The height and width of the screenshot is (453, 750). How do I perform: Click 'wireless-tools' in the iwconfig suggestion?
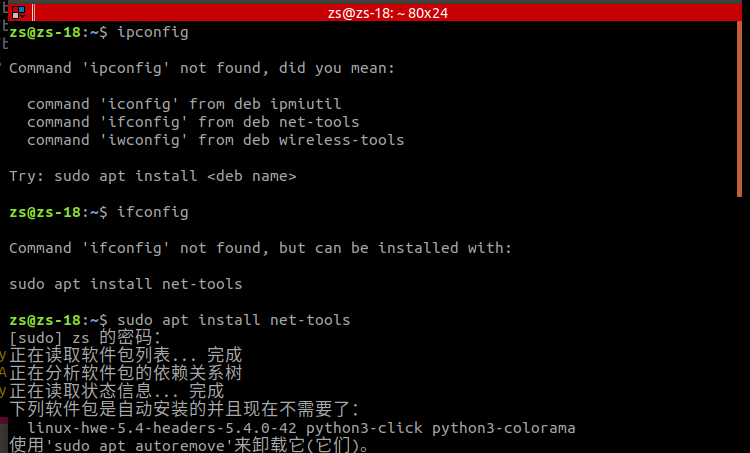[342, 140]
